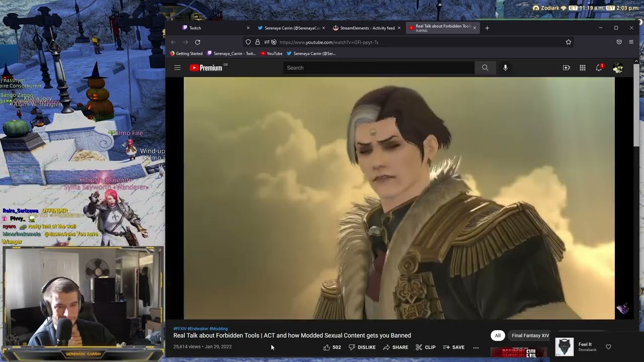644x362 pixels.
Task: Open the Serenaya_Carrin Twitch bookmark
Action: tap(231, 53)
